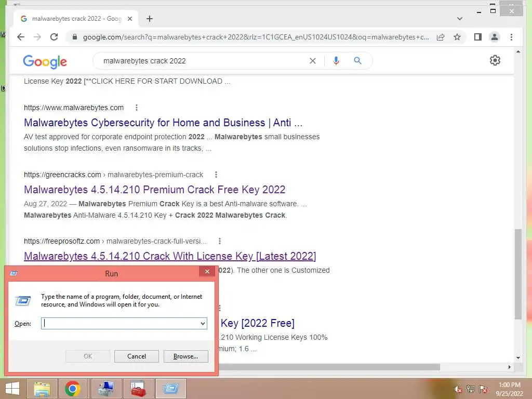
Task: Open a new tab with the plus button
Action: (150, 19)
